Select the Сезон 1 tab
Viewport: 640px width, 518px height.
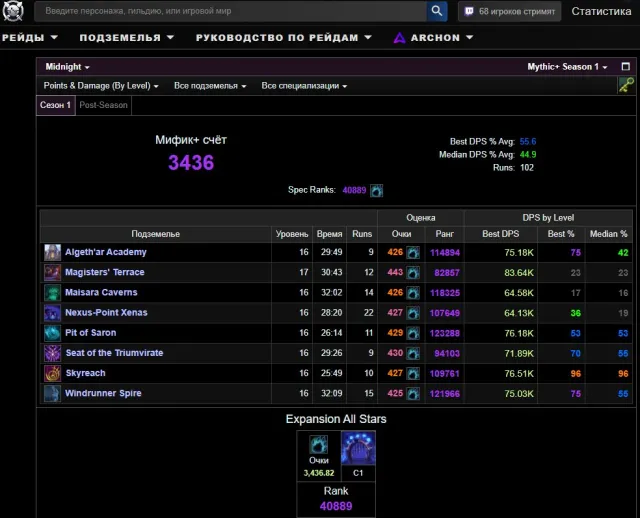click(56, 105)
